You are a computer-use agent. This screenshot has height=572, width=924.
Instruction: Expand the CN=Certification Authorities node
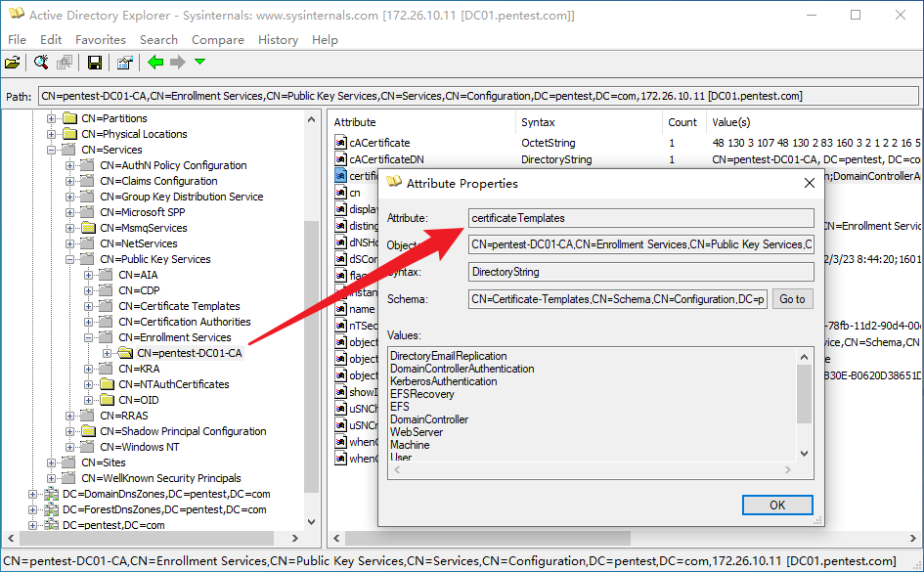[x=88, y=322]
